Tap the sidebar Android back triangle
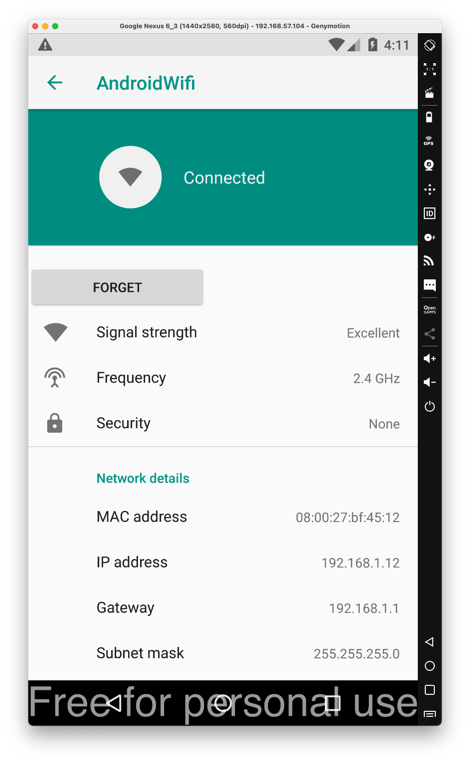Screen dimensions: 470x763 [429, 642]
